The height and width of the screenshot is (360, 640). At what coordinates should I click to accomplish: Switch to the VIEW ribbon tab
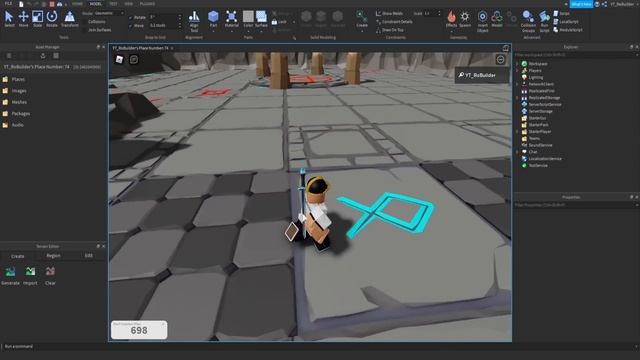tap(129, 4)
